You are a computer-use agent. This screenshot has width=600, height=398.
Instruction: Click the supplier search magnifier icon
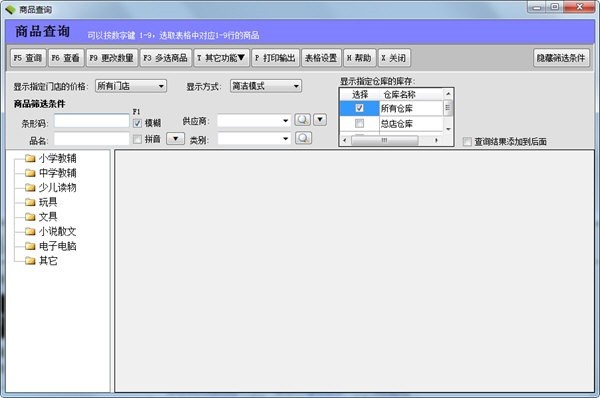tap(302, 120)
